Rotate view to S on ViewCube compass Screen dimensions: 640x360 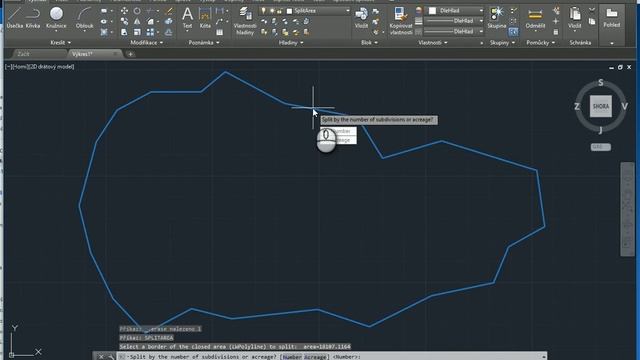click(x=600, y=82)
